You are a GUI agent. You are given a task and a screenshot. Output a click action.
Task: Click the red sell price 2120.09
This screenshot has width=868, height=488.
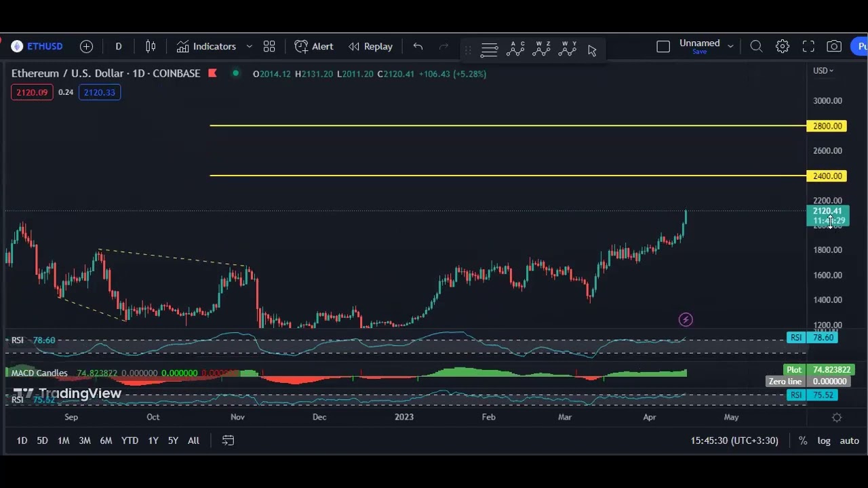click(x=32, y=92)
